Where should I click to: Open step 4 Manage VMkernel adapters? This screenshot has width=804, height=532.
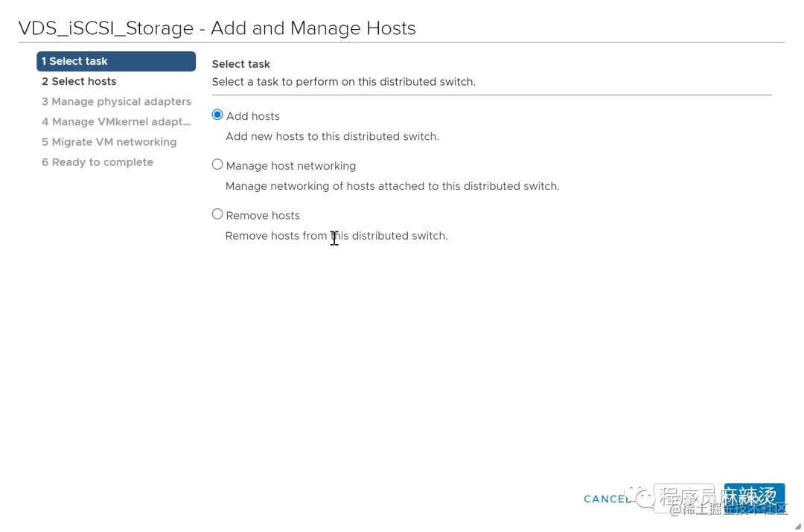116,121
